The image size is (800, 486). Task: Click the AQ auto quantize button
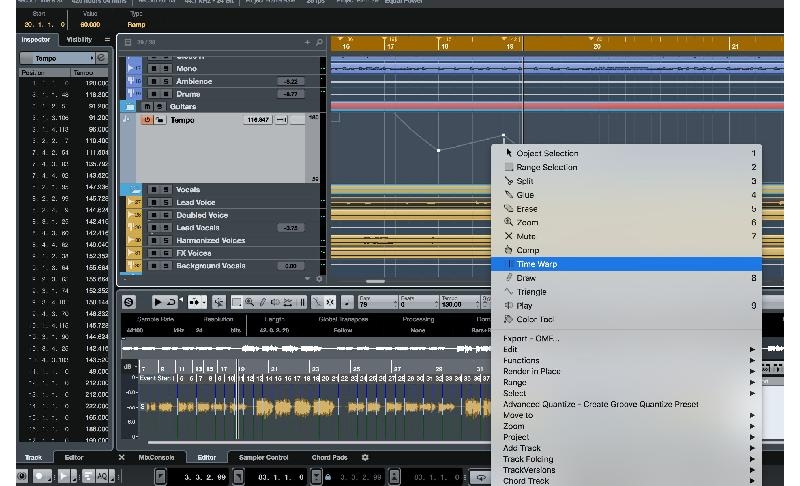click(x=102, y=476)
